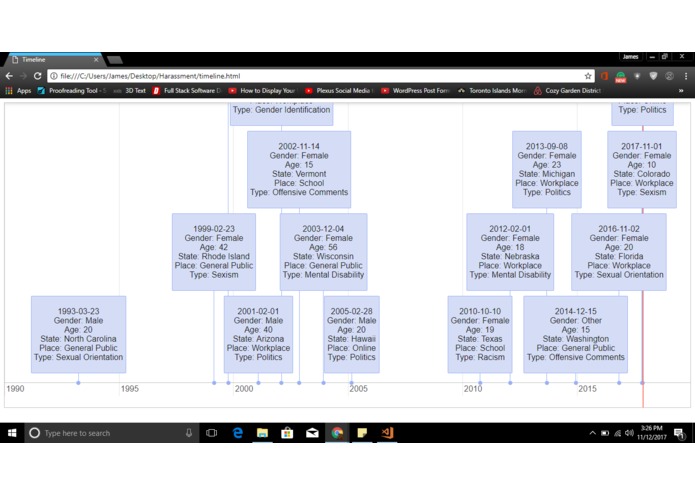Click the battery status icon

(x=605, y=433)
